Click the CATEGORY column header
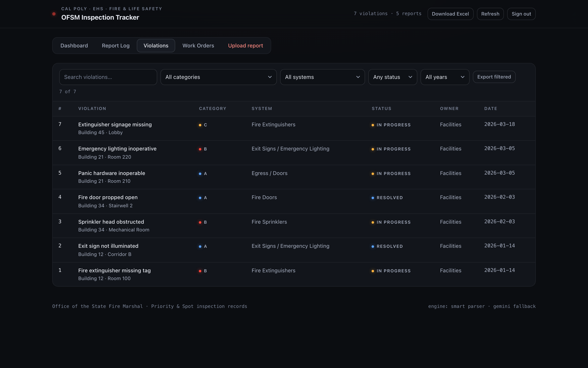This screenshot has width=588, height=368. pyautogui.click(x=213, y=109)
